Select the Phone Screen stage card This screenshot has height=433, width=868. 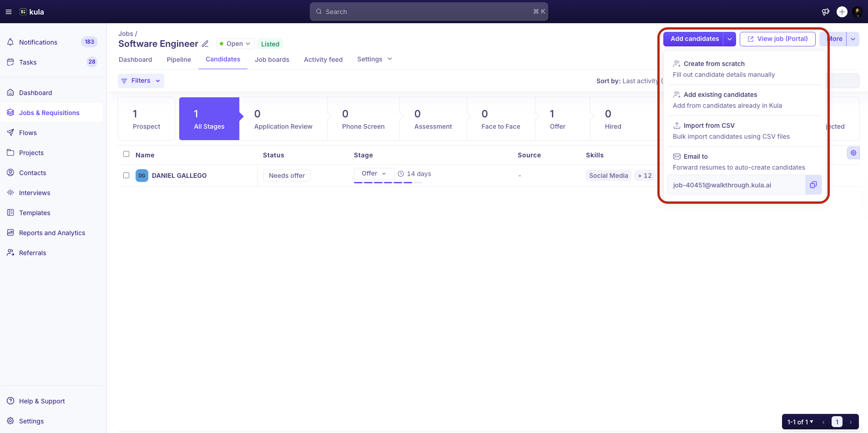363,119
